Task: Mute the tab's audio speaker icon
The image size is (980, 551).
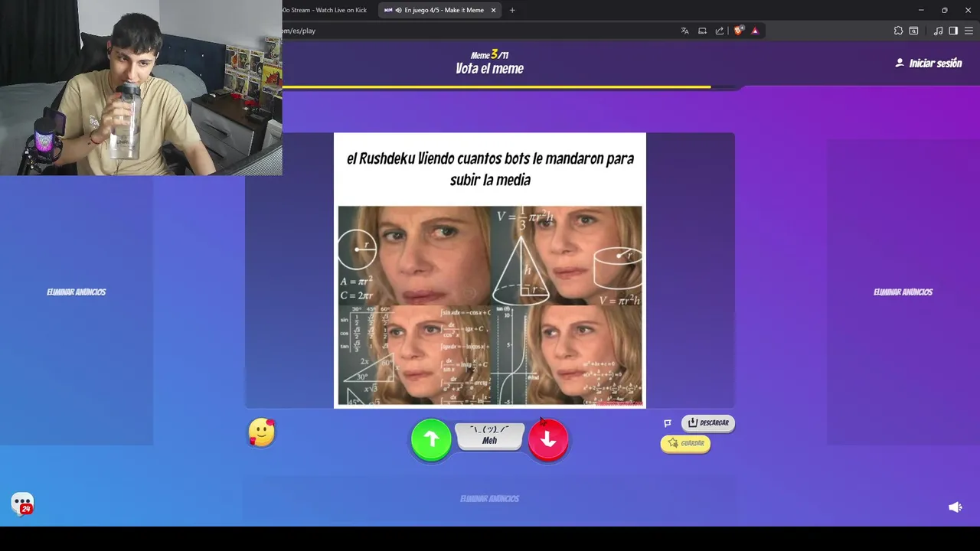Action: (x=398, y=10)
